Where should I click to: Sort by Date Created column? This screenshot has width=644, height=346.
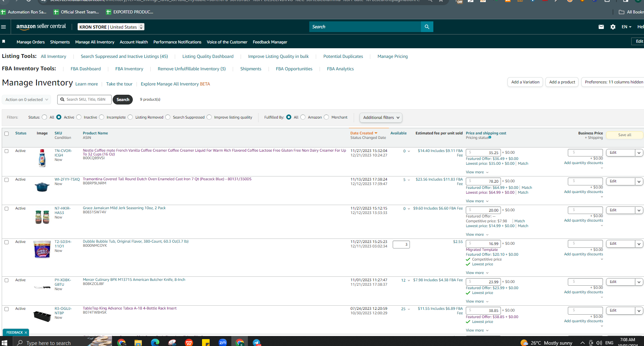tap(364, 133)
